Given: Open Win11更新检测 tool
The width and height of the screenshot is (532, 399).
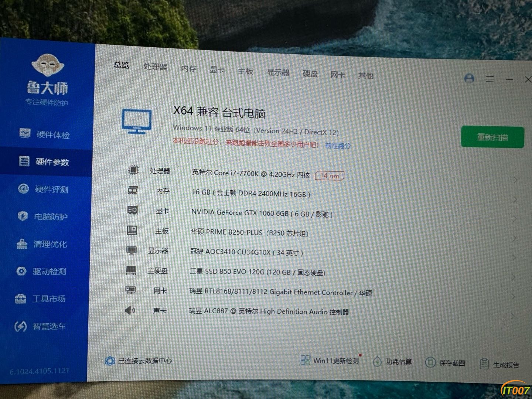Looking at the screenshot, I should point(330,361).
